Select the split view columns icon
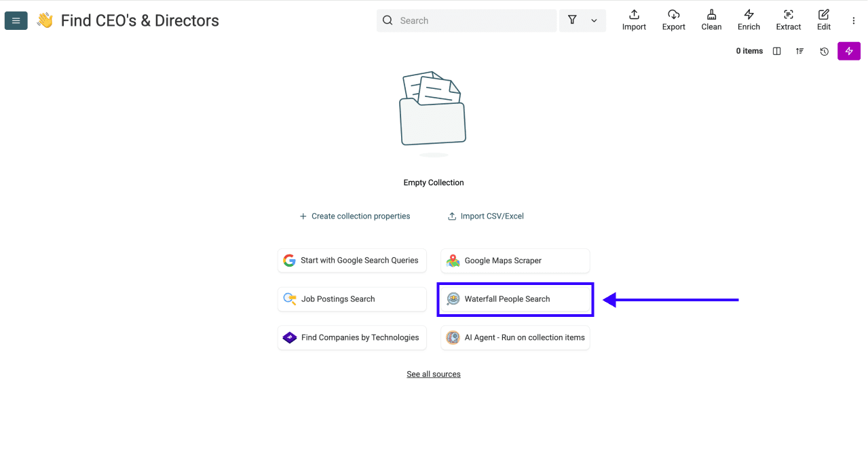This screenshot has width=868, height=475. 776,51
